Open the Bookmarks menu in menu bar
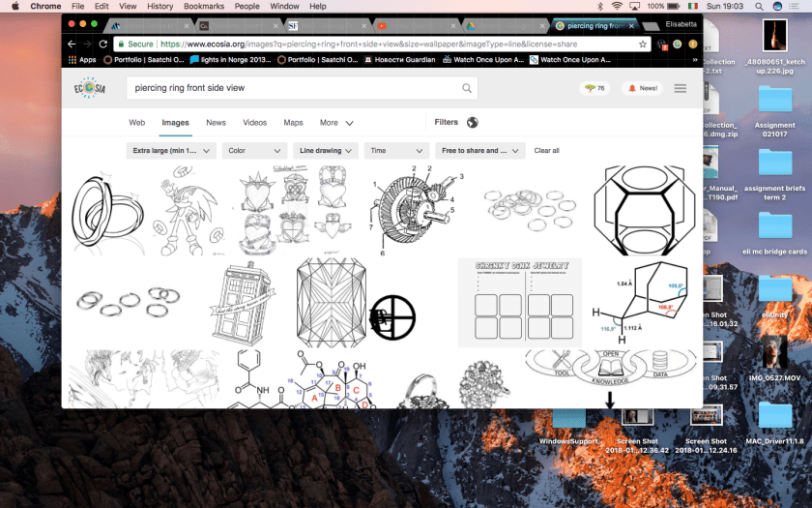The width and height of the screenshot is (812, 508). (204, 6)
